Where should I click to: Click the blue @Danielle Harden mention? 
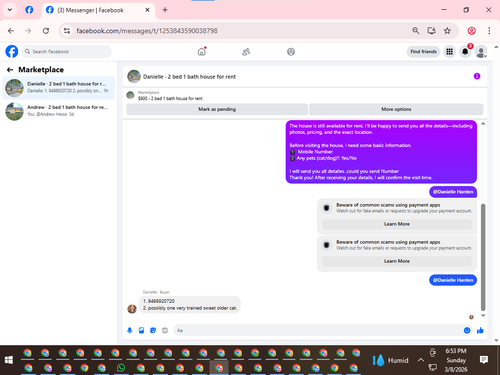coord(453,280)
